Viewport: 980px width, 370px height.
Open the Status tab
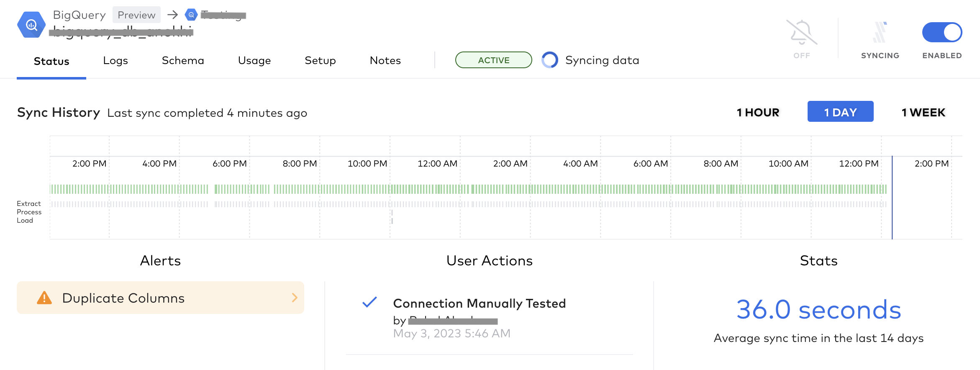click(51, 61)
